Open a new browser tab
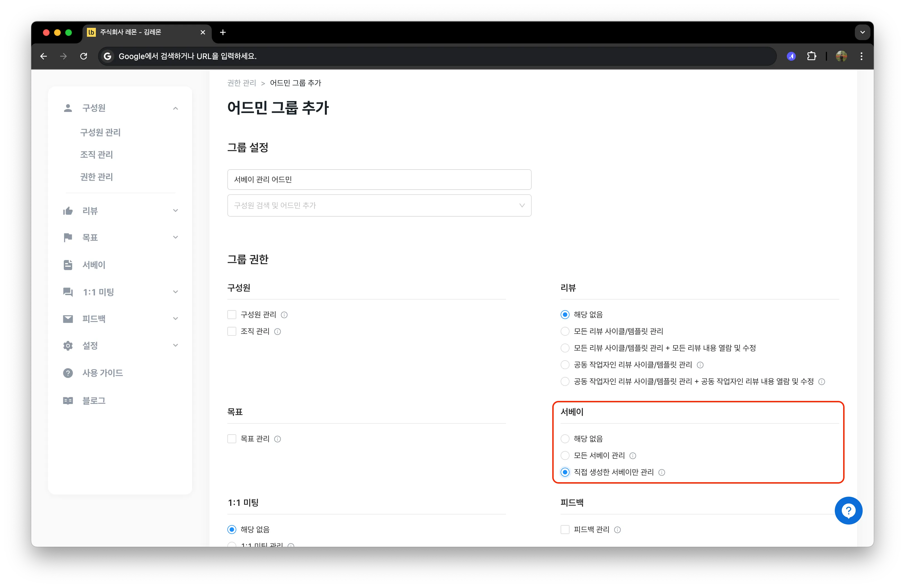The height and width of the screenshot is (588, 905). click(223, 32)
